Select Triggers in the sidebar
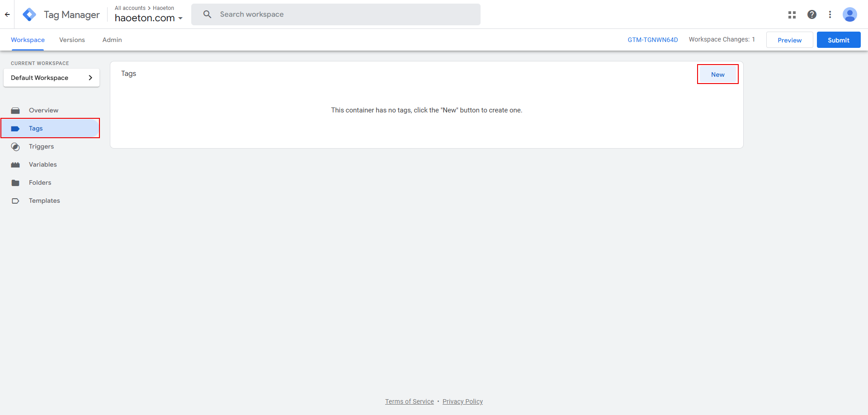868x415 pixels. pos(50,146)
